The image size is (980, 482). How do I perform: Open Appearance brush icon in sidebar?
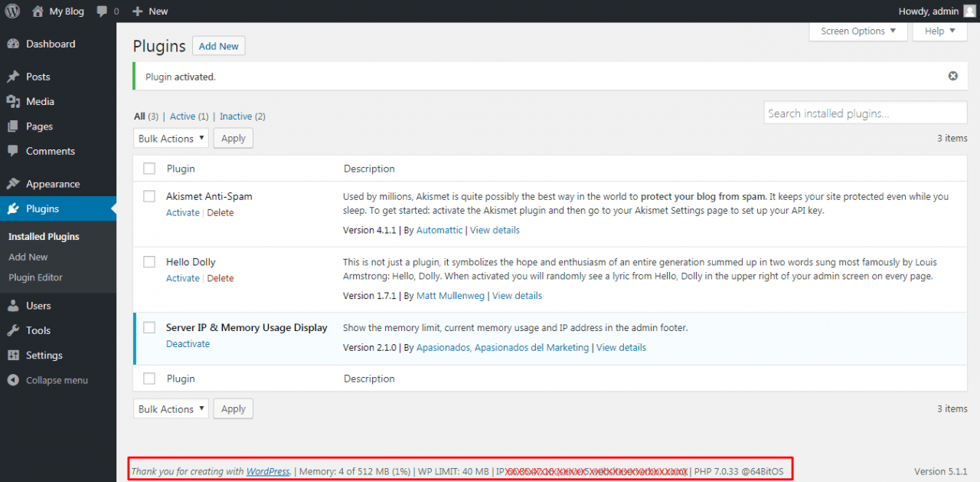[13, 184]
